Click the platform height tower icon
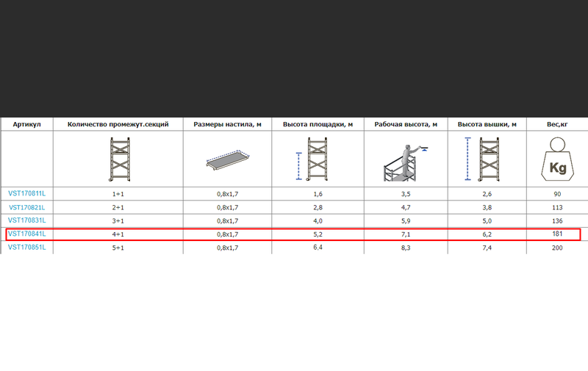 (312, 159)
